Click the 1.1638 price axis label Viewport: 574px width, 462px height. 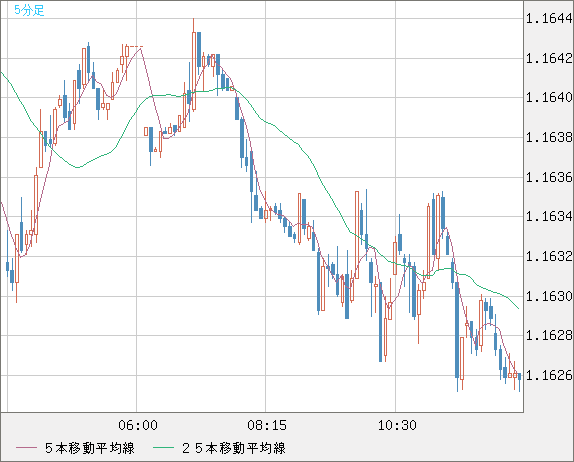coord(549,137)
